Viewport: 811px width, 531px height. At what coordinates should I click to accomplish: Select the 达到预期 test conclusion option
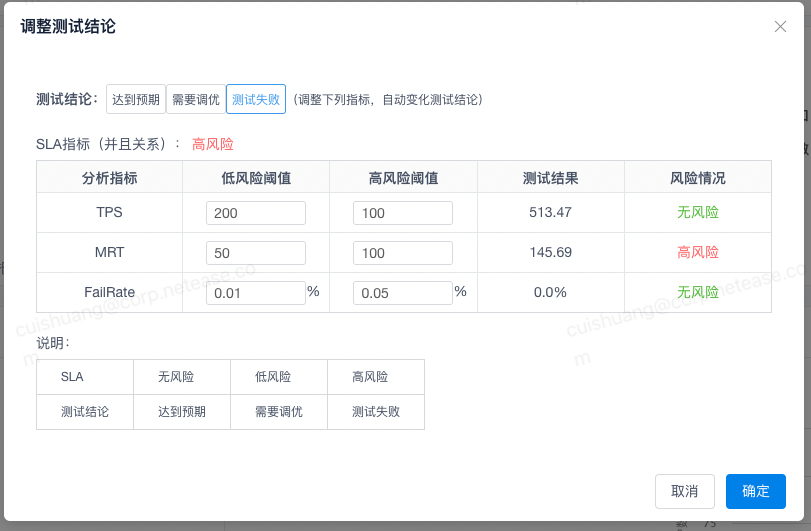click(x=135, y=99)
